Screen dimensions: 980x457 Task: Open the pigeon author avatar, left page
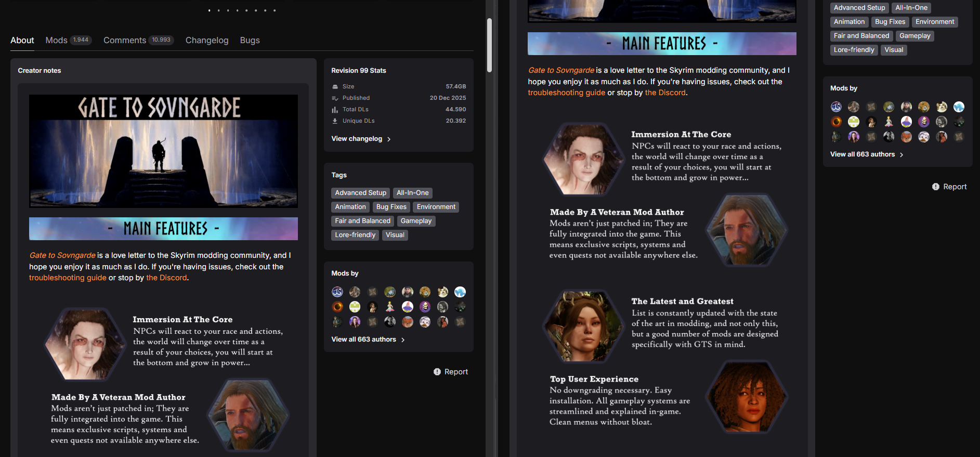pyautogui.click(x=390, y=292)
